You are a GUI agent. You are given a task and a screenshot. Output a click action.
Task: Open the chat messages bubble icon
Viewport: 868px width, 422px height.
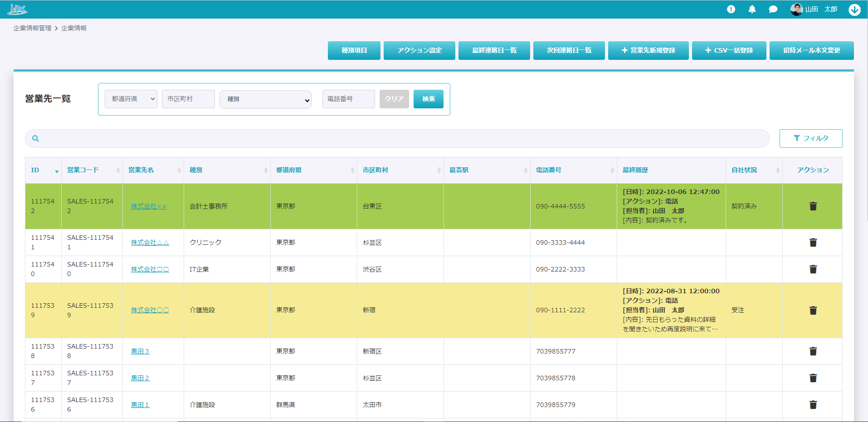tap(773, 9)
